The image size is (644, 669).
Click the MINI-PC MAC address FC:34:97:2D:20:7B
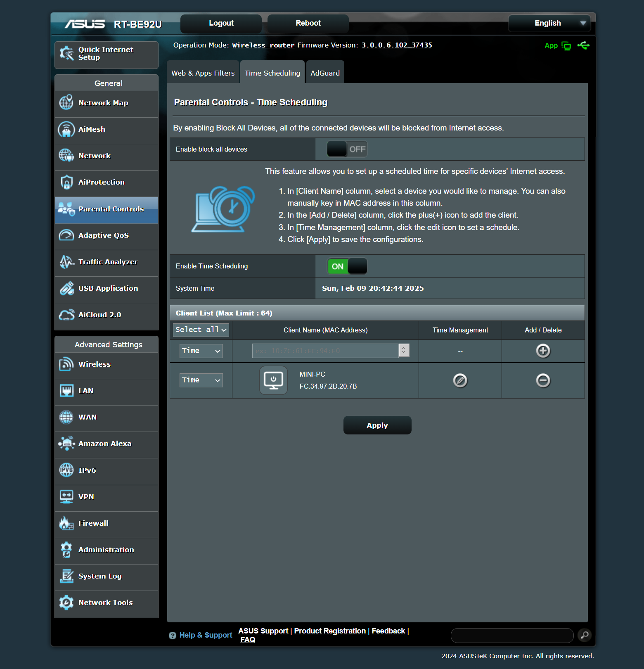tap(328, 387)
